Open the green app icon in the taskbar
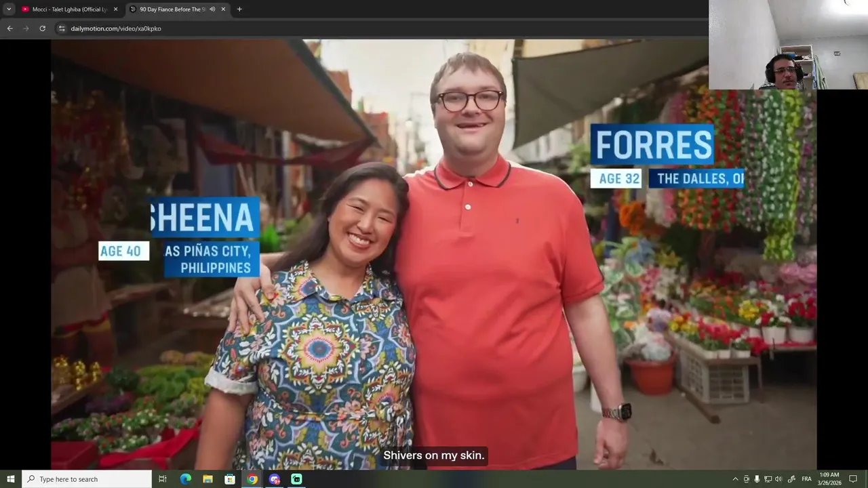868x488 pixels. [x=296, y=479]
